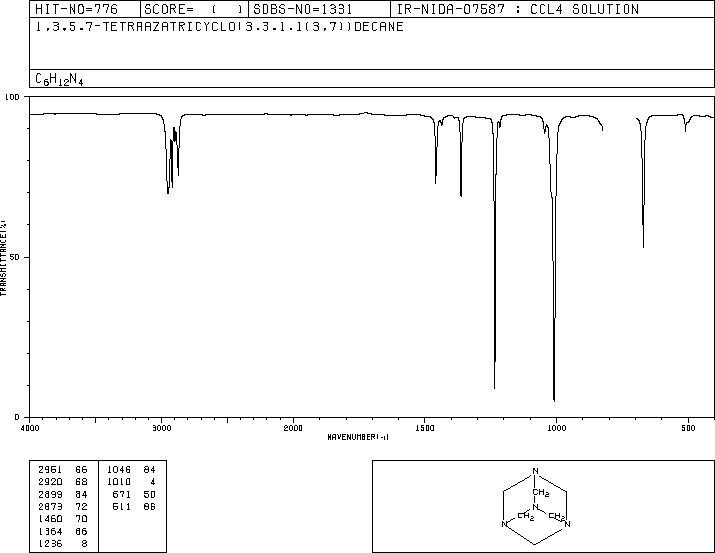This screenshot has width=715, height=553.
Task: Click the 100 y-axis tick label
Action: pos(13,97)
